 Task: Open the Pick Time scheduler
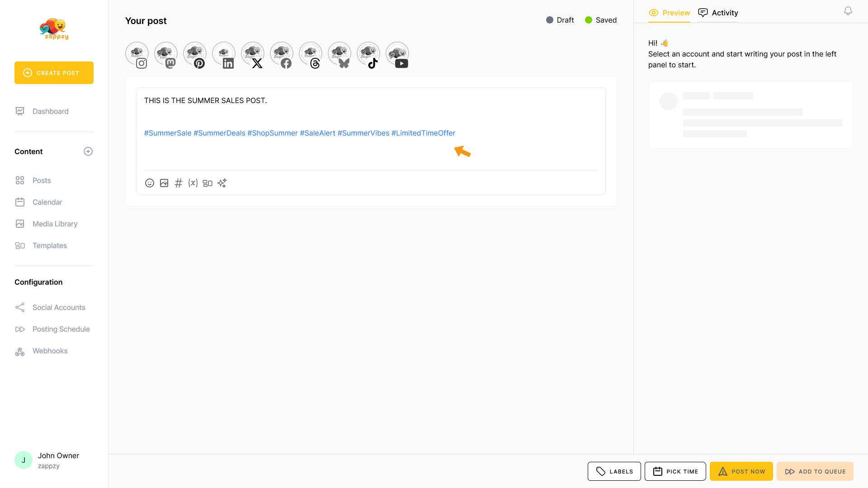point(675,471)
